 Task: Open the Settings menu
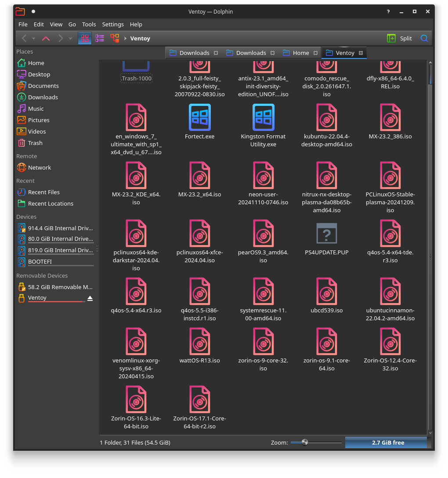(x=113, y=25)
